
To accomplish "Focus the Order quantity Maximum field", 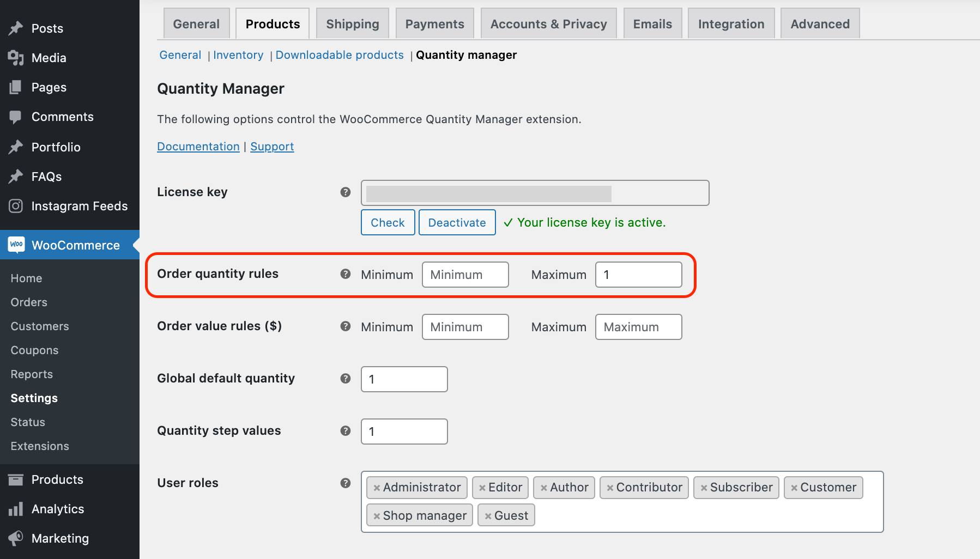I will (x=638, y=275).
